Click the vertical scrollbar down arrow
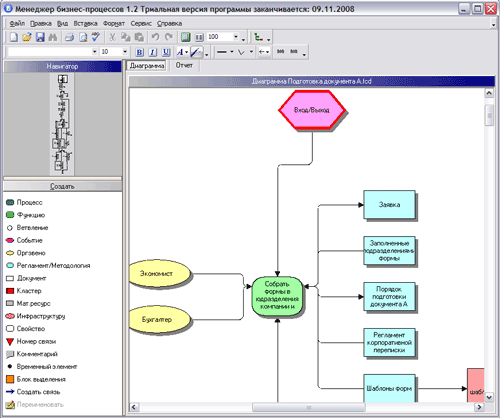Viewport: 500px width, 418px height. [489, 397]
